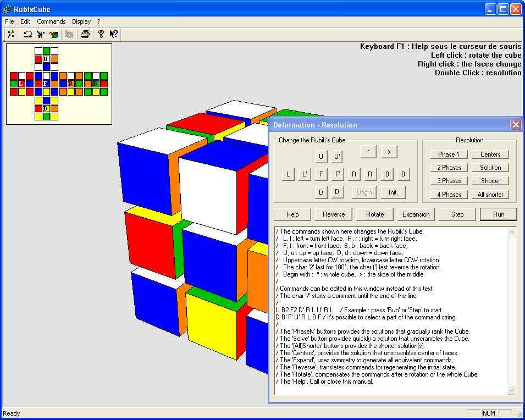Click the 2 Phases button
Viewport: 525px width, 420px height.
[x=449, y=168]
